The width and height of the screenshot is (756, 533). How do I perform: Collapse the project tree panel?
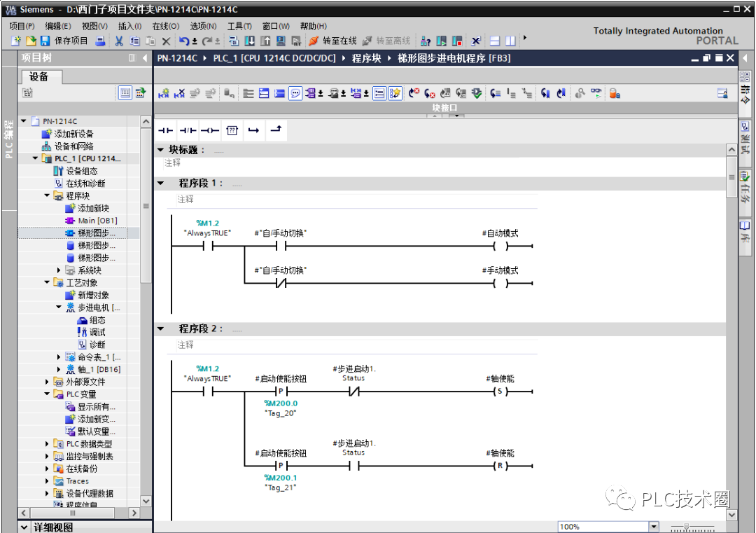coord(145,58)
